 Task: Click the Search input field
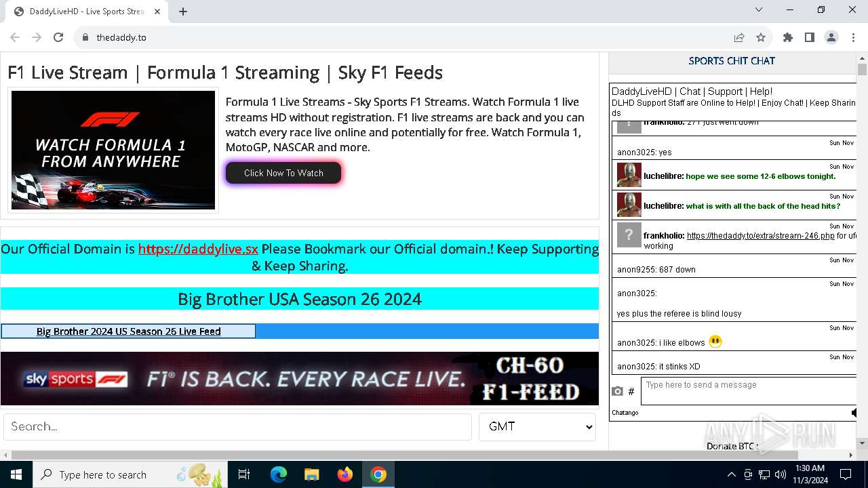click(237, 427)
